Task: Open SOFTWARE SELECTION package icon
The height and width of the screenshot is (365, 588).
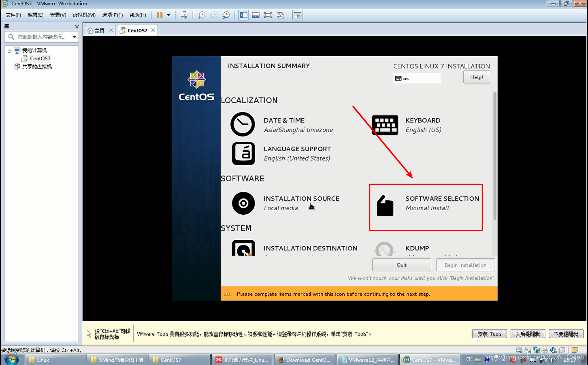Action: 385,206
